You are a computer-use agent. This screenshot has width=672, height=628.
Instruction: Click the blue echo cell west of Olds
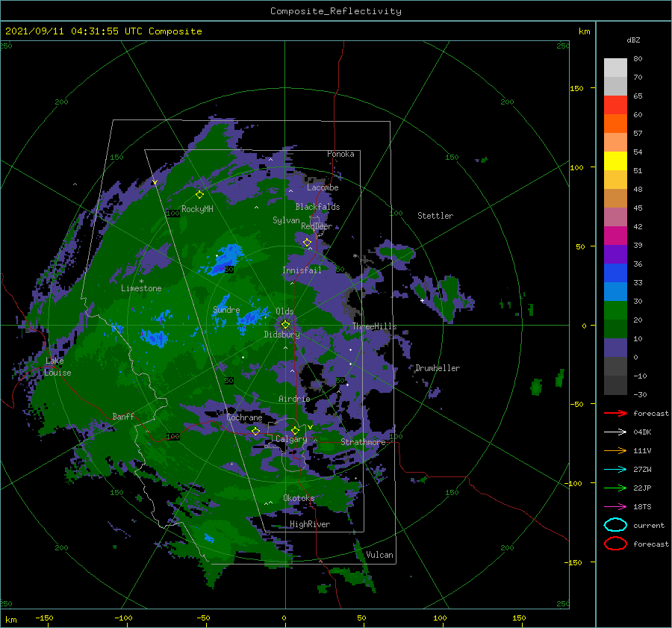click(x=253, y=317)
